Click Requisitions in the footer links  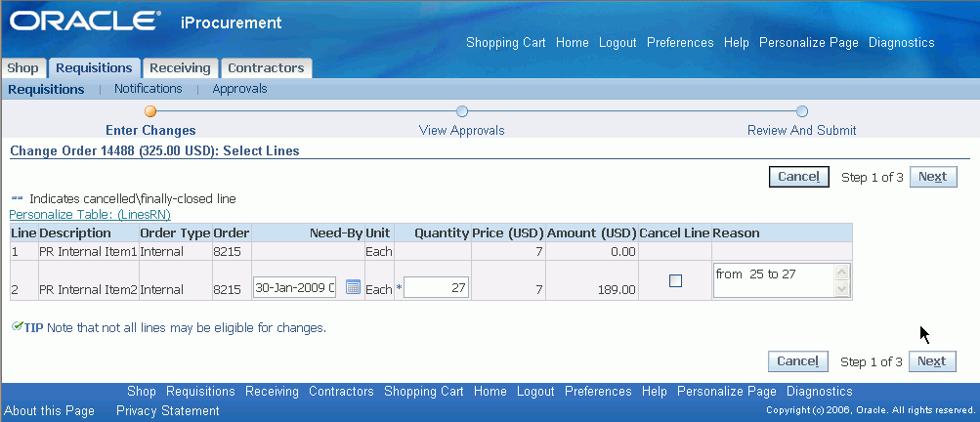point(200,392)
